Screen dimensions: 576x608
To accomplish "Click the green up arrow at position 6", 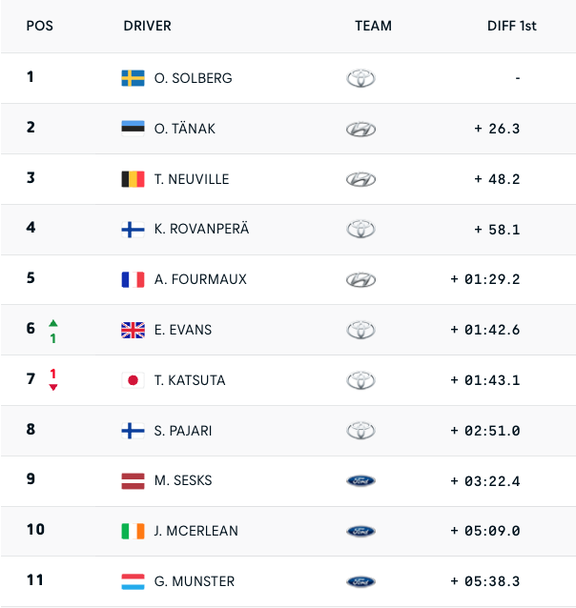I will click(x=53, y=323).
